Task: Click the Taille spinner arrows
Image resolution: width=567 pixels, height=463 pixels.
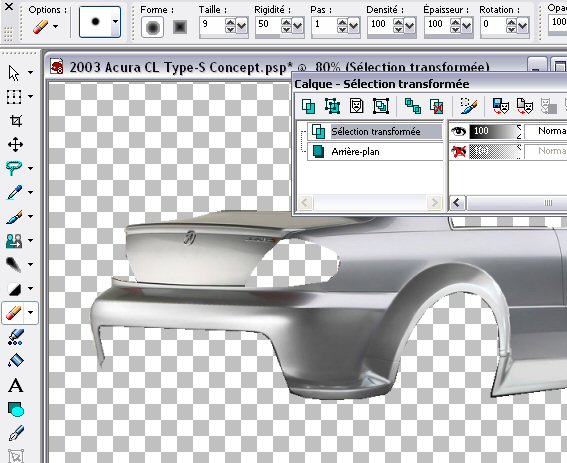Action: coord(230,26)
